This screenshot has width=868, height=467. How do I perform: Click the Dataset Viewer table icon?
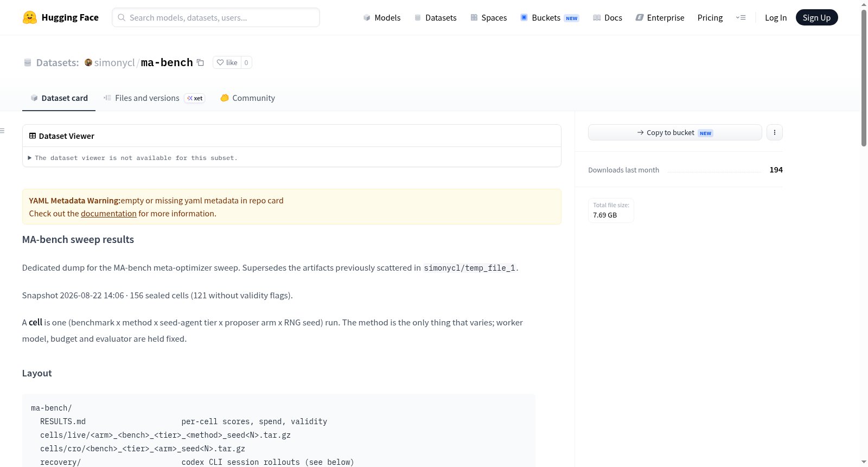click(x=33, y=136)
